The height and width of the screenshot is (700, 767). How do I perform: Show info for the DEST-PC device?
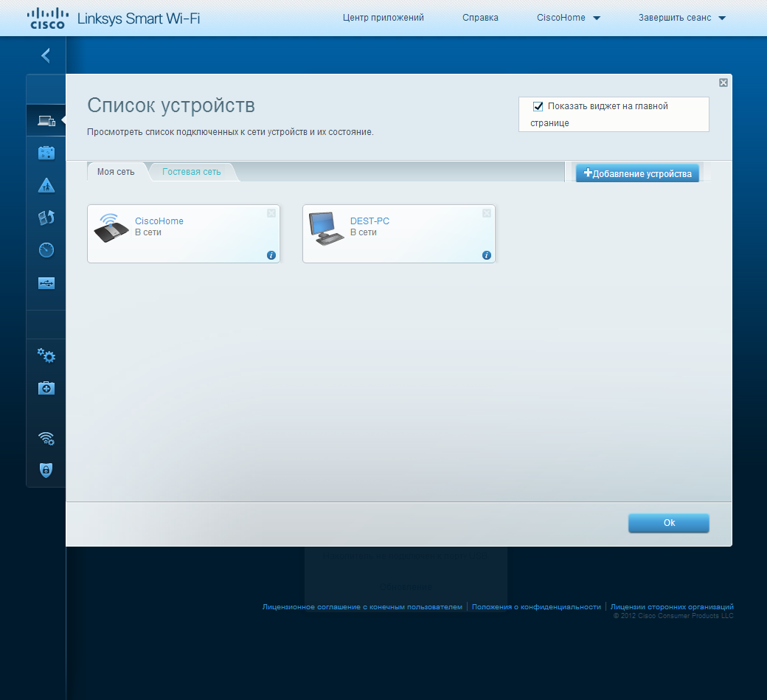point(487,255)
